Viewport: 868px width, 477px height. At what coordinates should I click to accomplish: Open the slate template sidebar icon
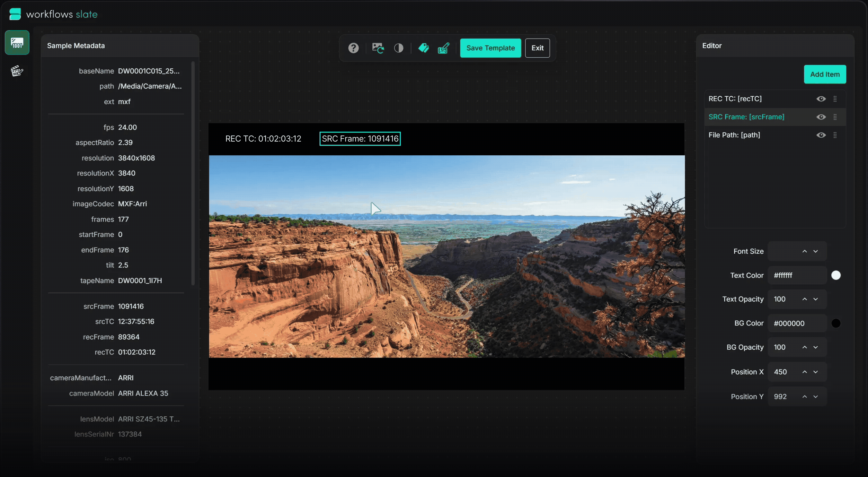[17, 43]
